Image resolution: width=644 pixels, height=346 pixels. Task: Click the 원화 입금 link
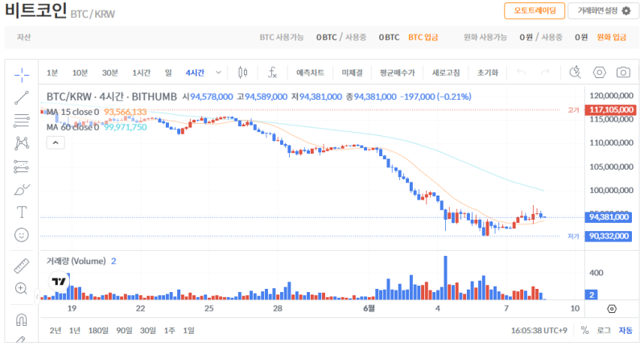pos(612,37)
